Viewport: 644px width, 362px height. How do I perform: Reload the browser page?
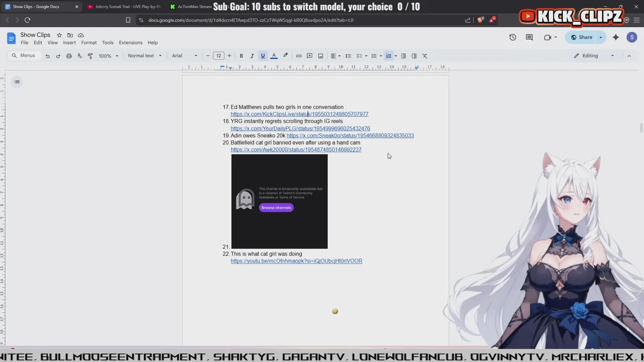pos(27,20)
